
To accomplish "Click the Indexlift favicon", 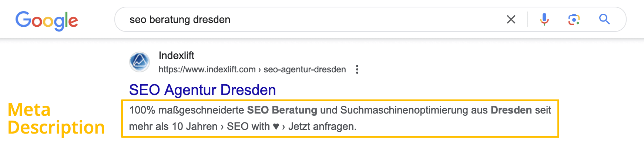I will pos(140,62).
